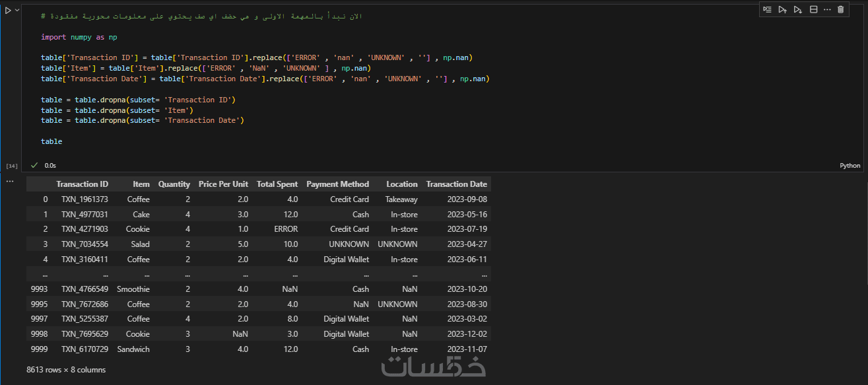Click the Location column header
Viewport: 868px width, 385px height.
pos(402,184)
